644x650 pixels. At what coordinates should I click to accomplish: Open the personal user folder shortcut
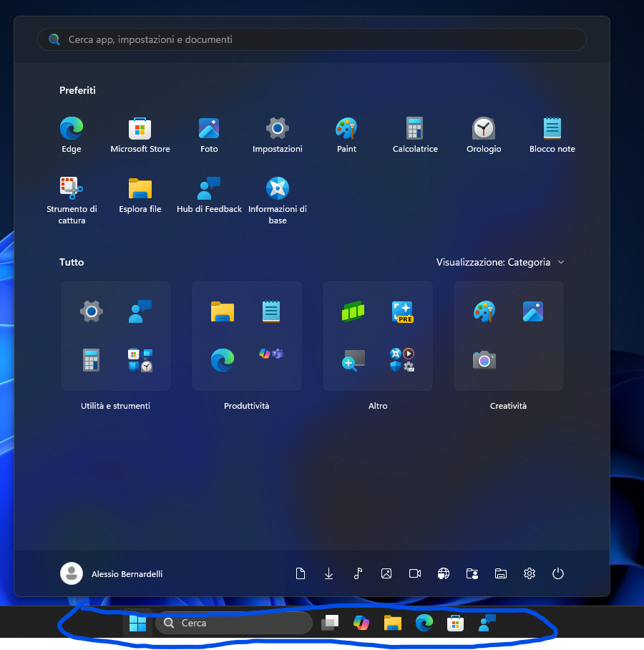pos(472,573)
